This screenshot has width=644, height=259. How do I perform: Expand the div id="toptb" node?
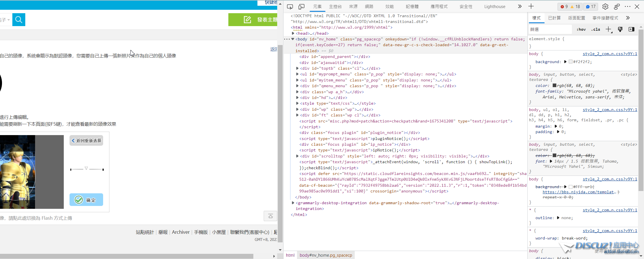point(297,68)
